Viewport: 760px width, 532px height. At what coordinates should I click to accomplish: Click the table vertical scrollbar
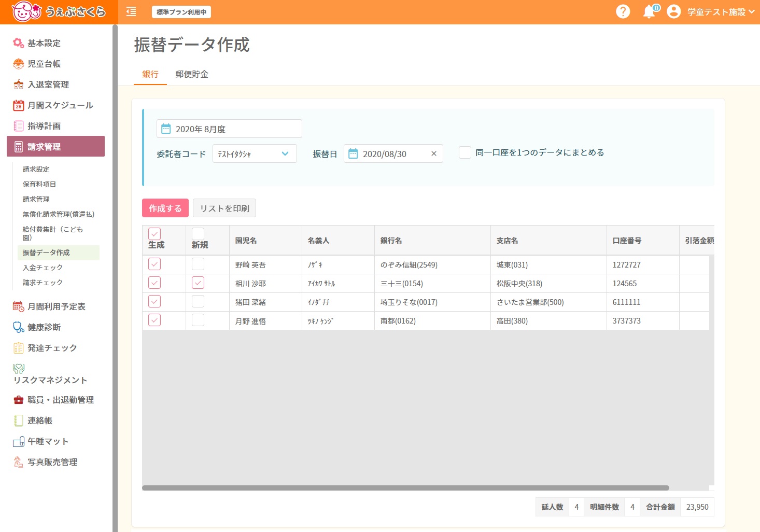pos(712,370)
